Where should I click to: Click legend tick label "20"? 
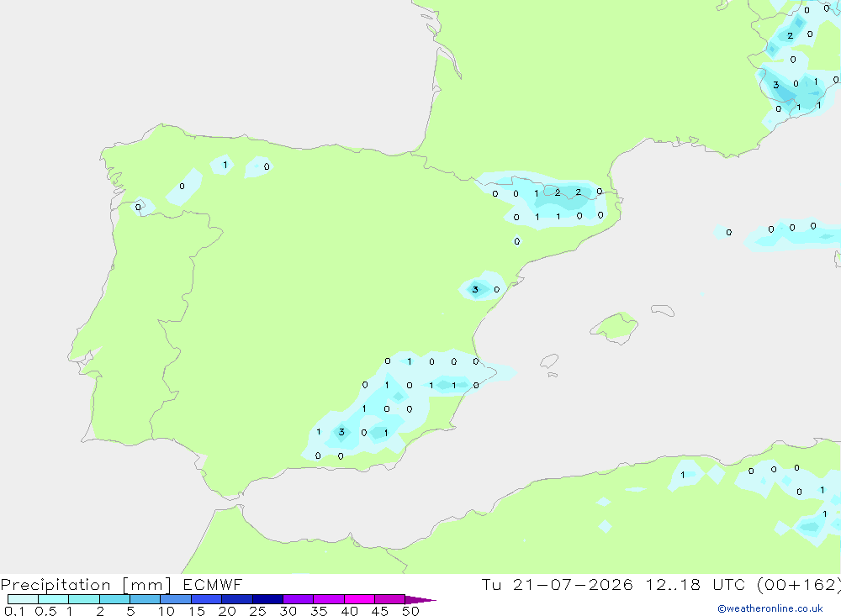click(227, 611)
